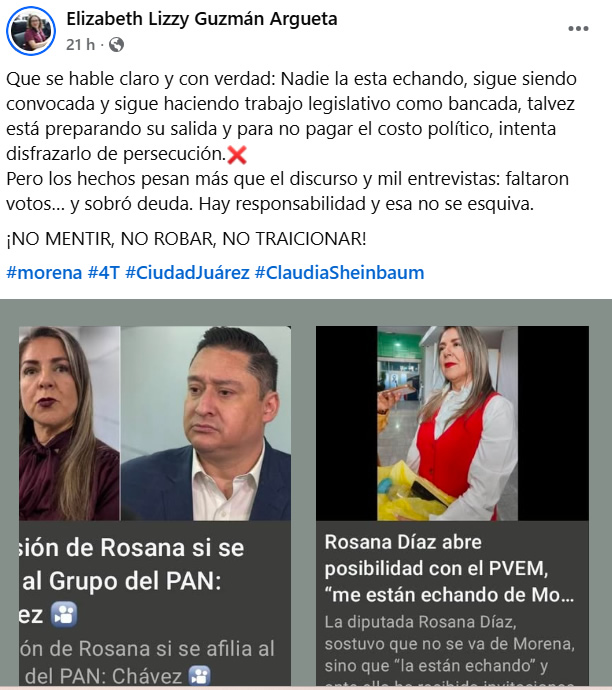
Task: Open the #4T hashtag
Action: (x=104, y=273)
